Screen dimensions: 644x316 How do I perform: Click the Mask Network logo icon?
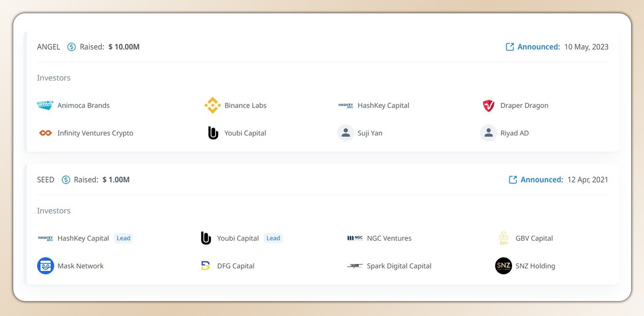coord(45,266)
